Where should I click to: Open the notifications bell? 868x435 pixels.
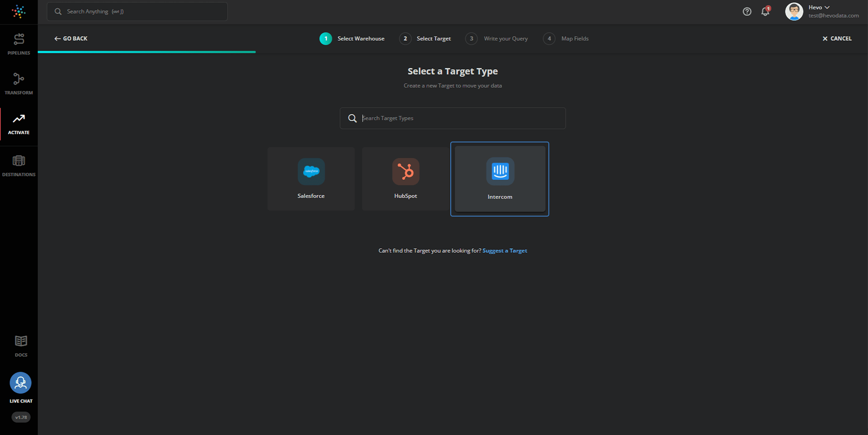tap(765, 11)
